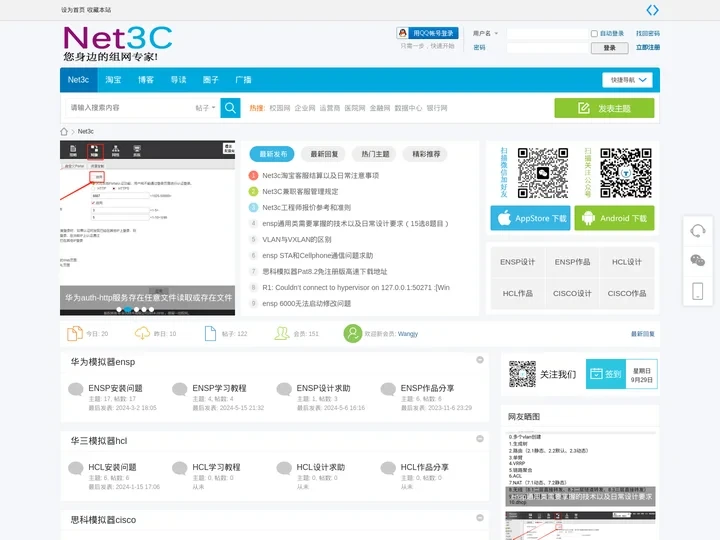Switch to the 最新回复 tab
The width and height of the screenshot is (720, 540).
pyautogui.click(x=324, y=154)
